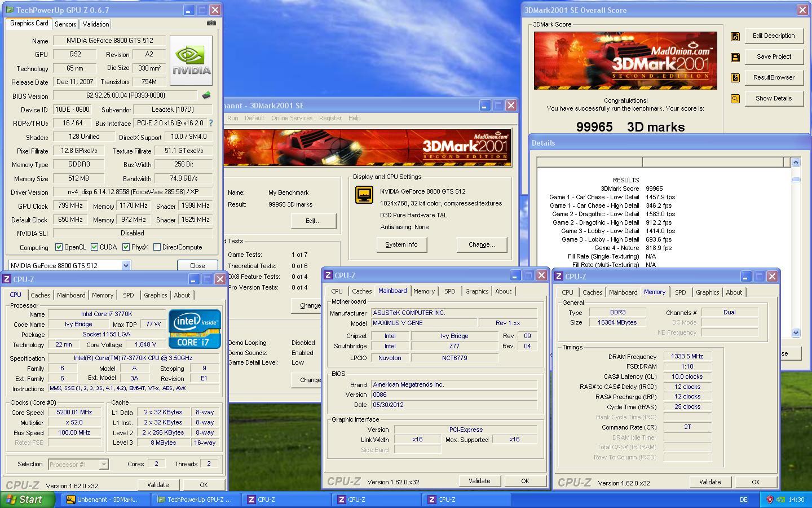Image resolution: width=812 pixels, height=508 pixels.
Task: Click the ResultBrowser button
Action: (774, 77)
